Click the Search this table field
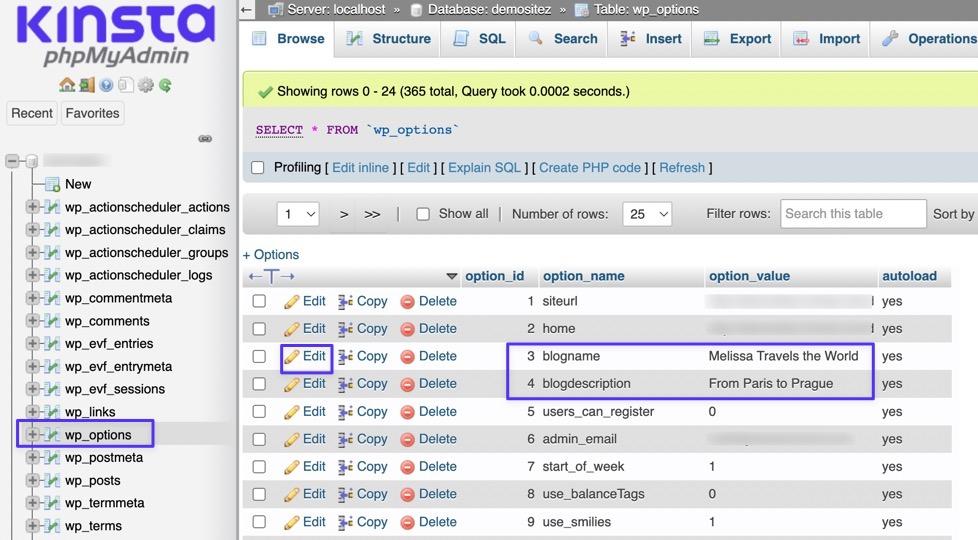The image size is (978, 540). 852,214
